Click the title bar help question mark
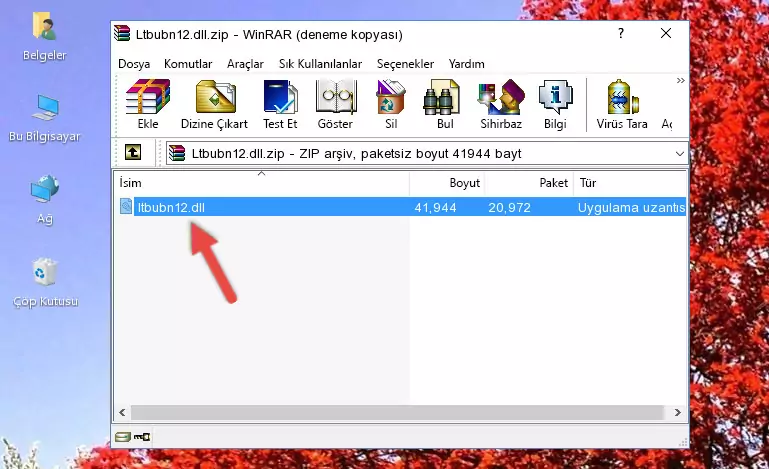Screen dimensions: 769x469 621,33
